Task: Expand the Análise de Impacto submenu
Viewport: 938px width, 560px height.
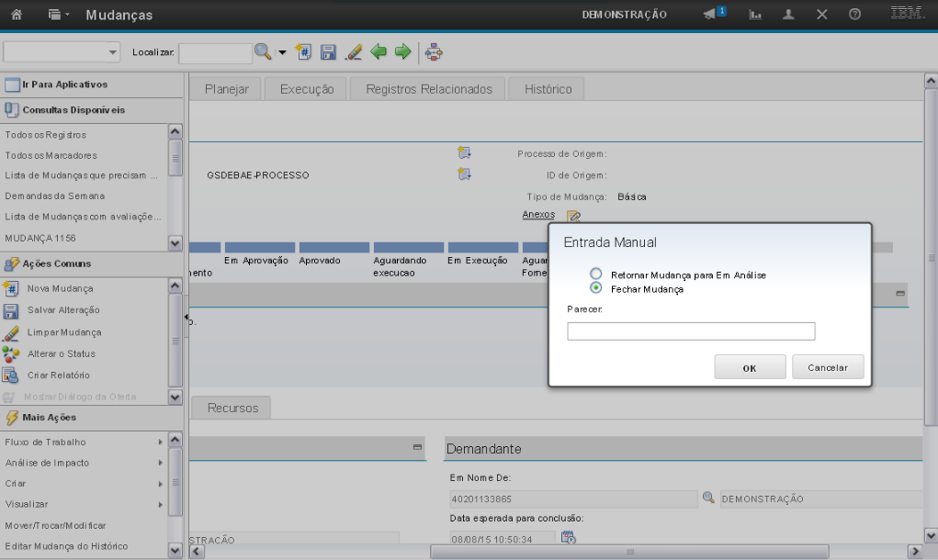Action: click(85, 463)
